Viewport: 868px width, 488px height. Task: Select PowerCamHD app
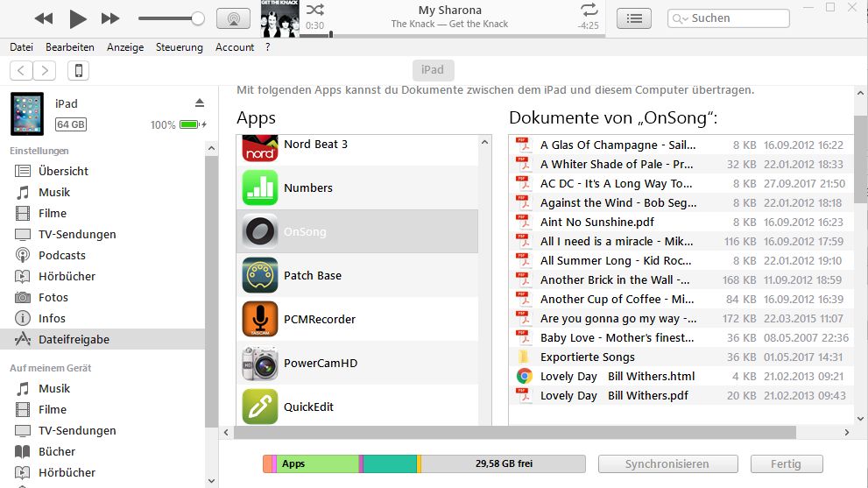pos(357,363)
